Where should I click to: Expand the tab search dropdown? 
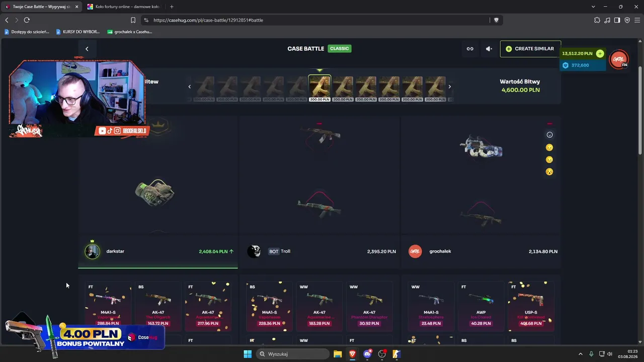(x=593, y=7)
